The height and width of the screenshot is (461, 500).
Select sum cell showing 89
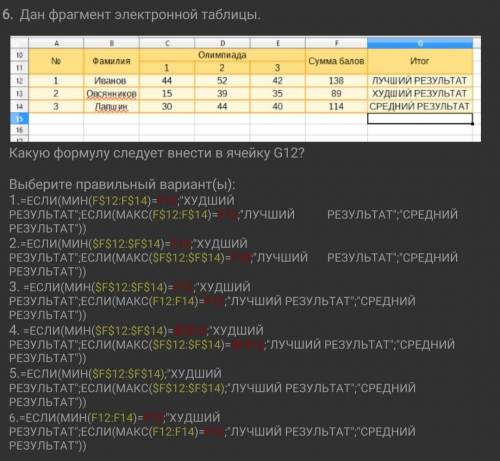336,94
